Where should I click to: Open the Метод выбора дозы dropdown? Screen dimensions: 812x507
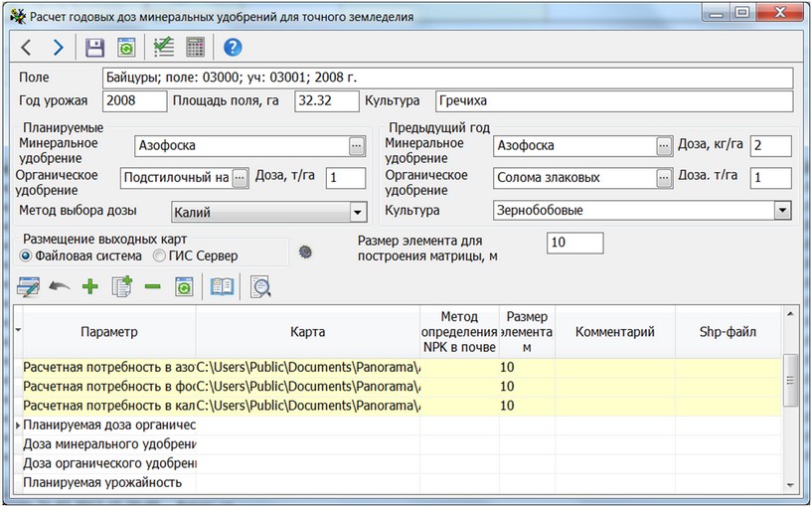coord(357,211)
